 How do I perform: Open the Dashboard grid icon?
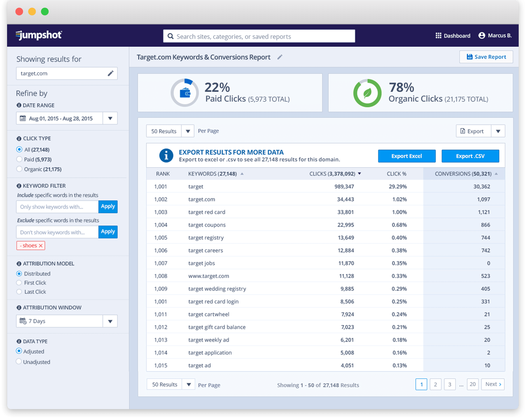438,36
